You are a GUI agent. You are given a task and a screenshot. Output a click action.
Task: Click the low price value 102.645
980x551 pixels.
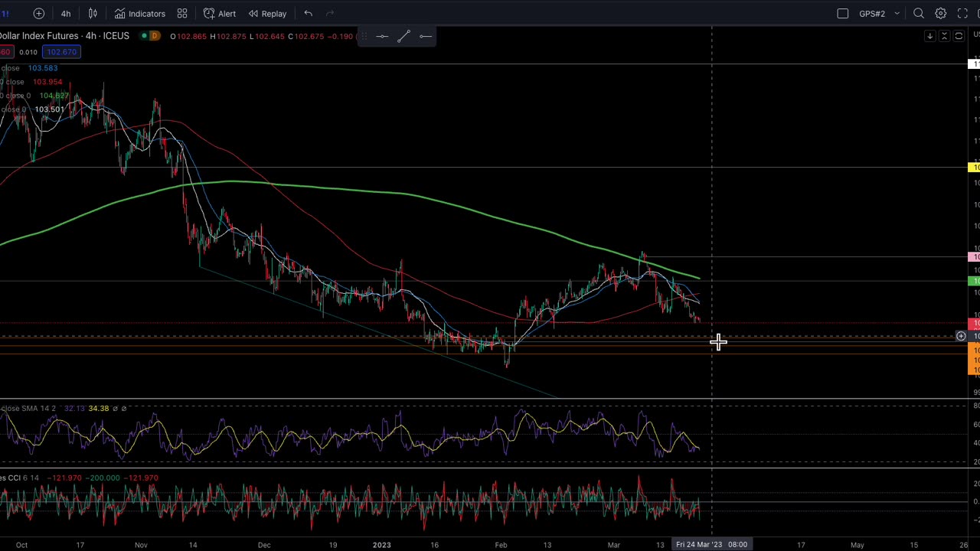point(269,36)
